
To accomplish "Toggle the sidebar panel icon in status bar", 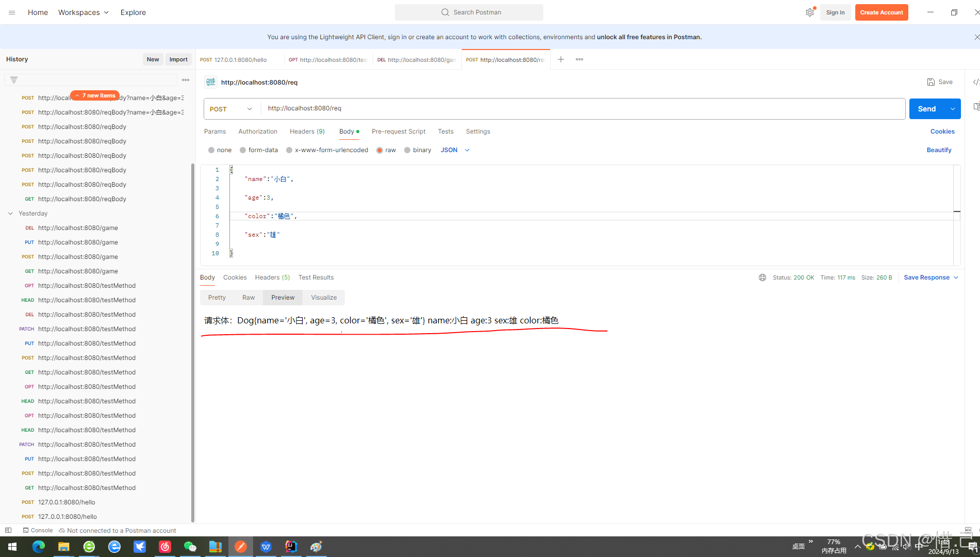I will coord(8,530).
